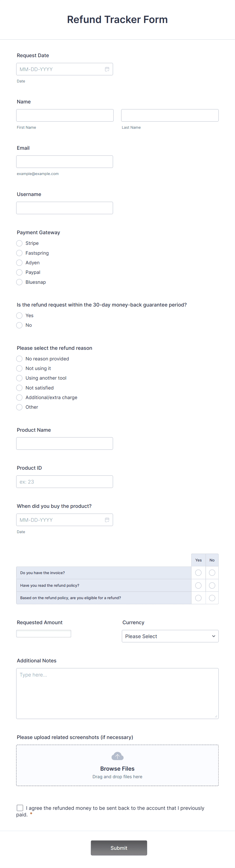Viewport: 235px width, 868px height.
Task: Check the refund agreement checkbox
Action: 20,808
